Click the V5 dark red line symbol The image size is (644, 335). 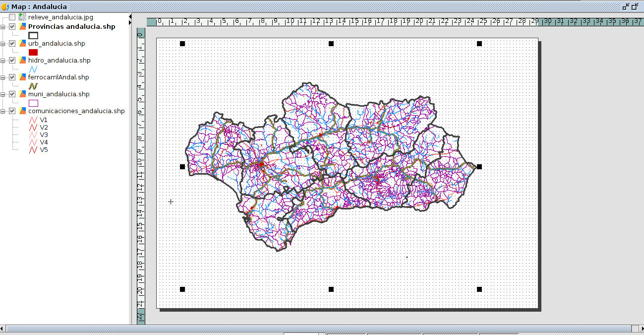(x=33, y=150)
